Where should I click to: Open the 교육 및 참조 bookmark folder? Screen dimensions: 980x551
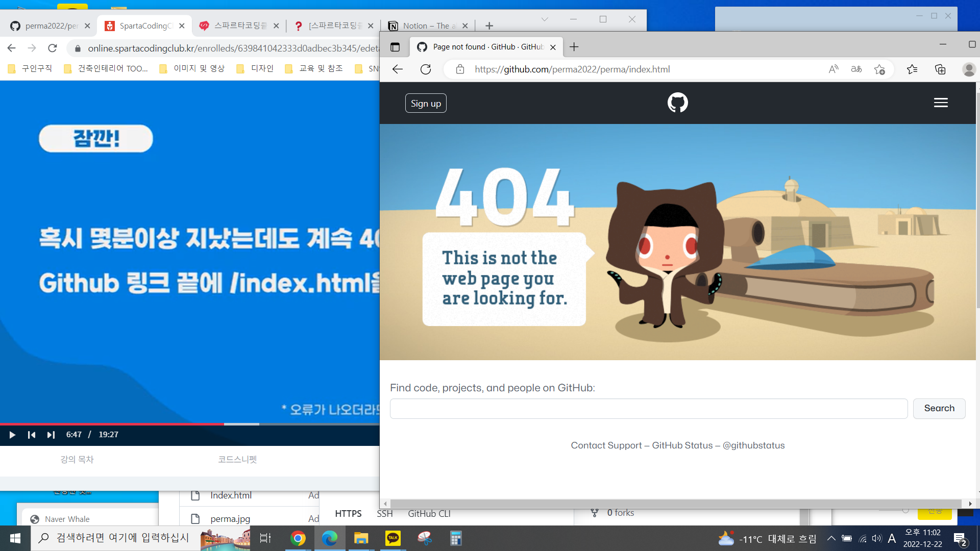[x=314, y=68]
